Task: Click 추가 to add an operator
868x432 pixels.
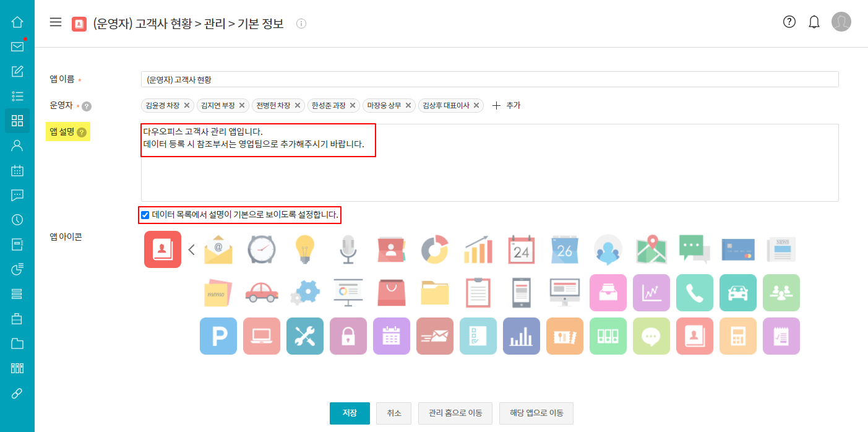Action: (x=507, y=105)
